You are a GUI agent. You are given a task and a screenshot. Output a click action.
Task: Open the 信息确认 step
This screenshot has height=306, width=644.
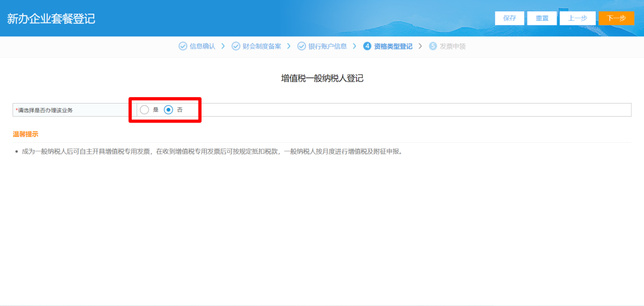point(202,46)
